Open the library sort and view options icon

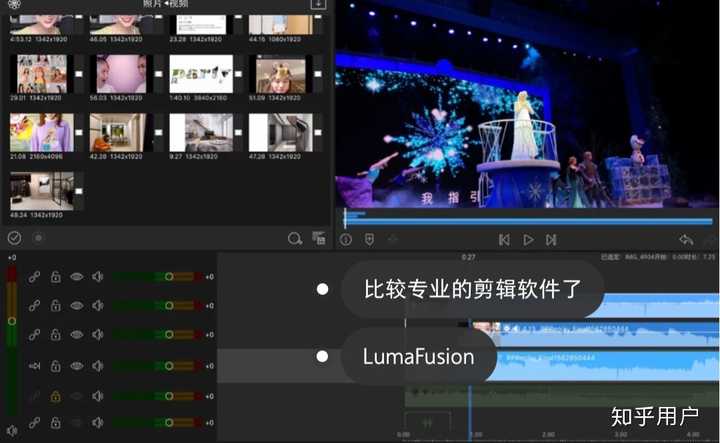pos(319,238)
